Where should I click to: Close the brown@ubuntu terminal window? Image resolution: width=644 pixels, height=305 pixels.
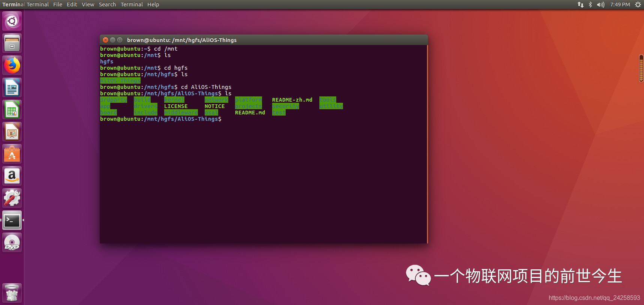click(x=106, y=40)
